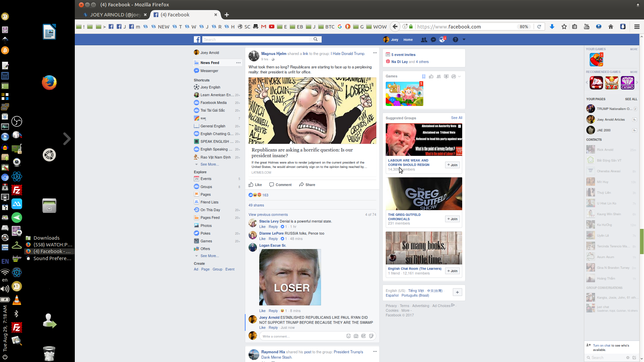Select the bookmark icon in Games panel
This screenshot has width=644, height=362.
[424, 76]
